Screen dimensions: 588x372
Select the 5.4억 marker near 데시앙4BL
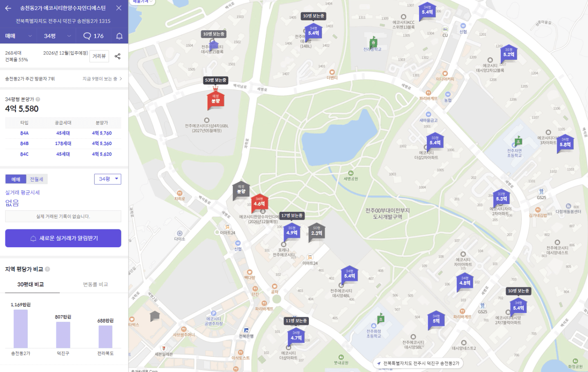(349, 275)
